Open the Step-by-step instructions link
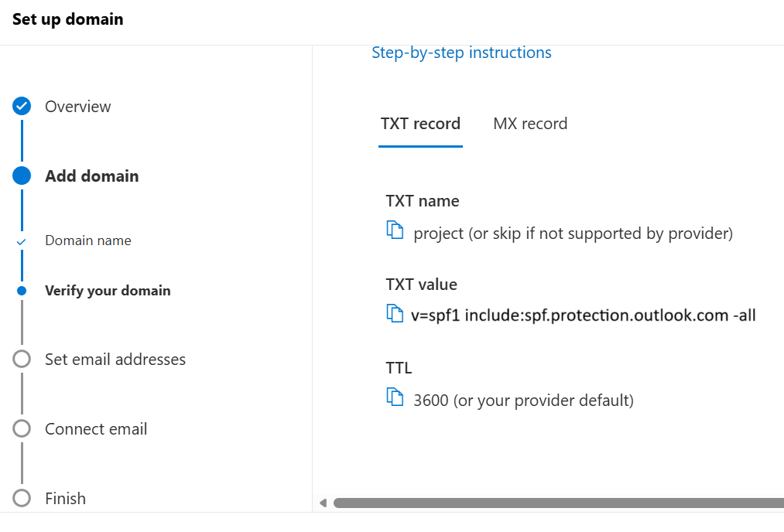This screenshot has height=532, width=784. [461, 53]
